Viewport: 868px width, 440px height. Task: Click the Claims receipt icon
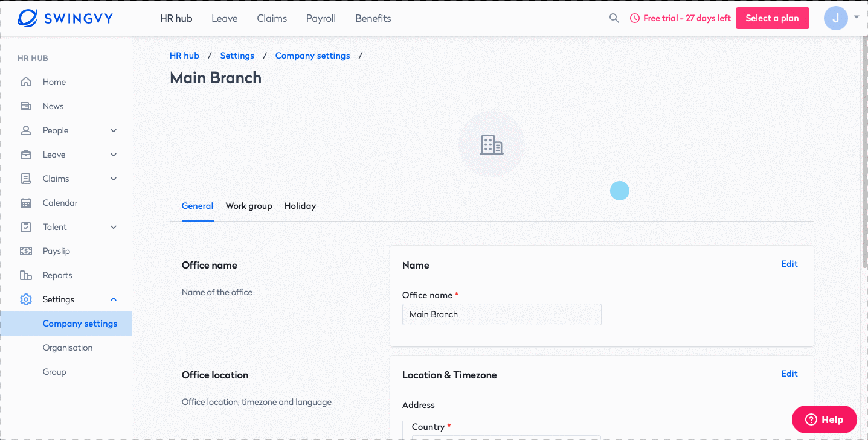click(26, 179)
